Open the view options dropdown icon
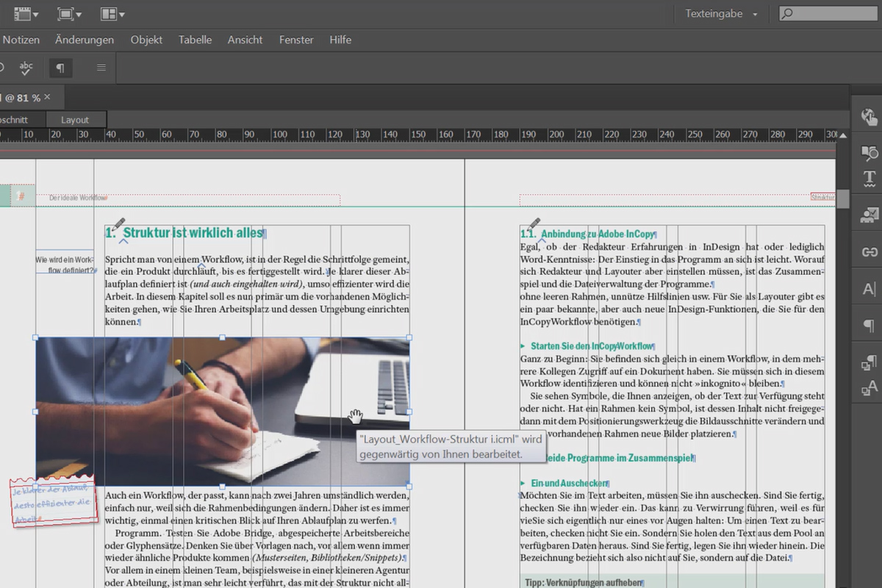Viewport: 882px width, 588px height. tap(26, 13)
